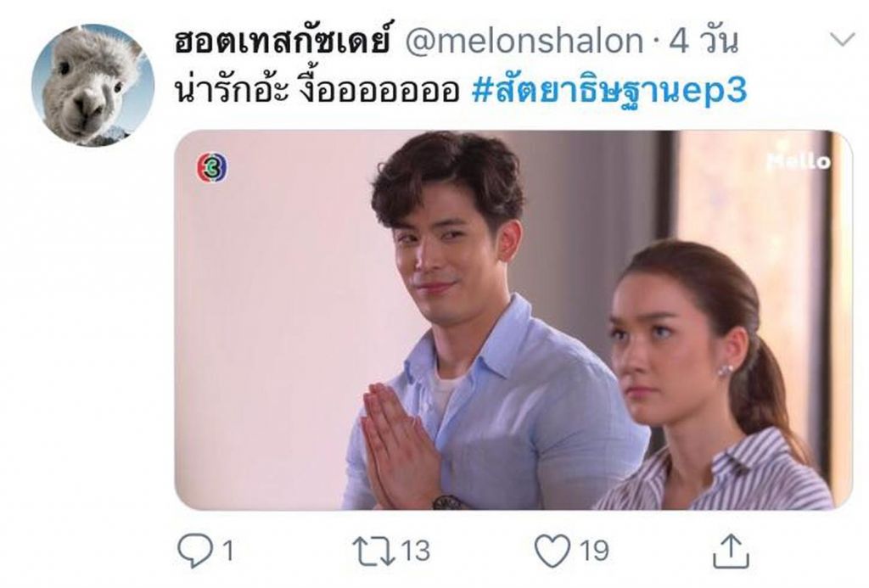
Task: Click the reply speech bubble icon
Action: (x=194, y=551)
